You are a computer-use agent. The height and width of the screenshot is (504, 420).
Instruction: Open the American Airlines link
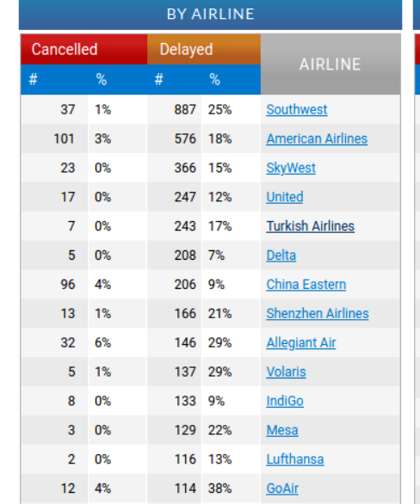(x=317, y=138)
